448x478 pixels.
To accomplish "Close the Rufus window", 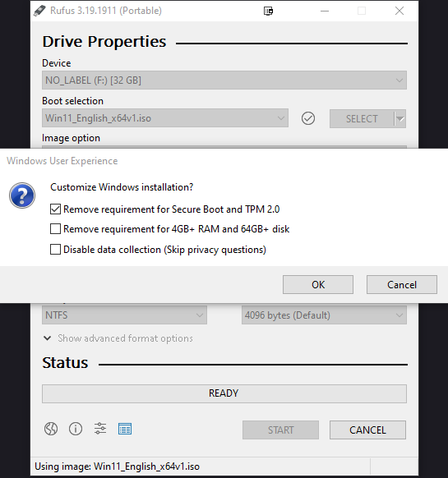I will 400,11.
